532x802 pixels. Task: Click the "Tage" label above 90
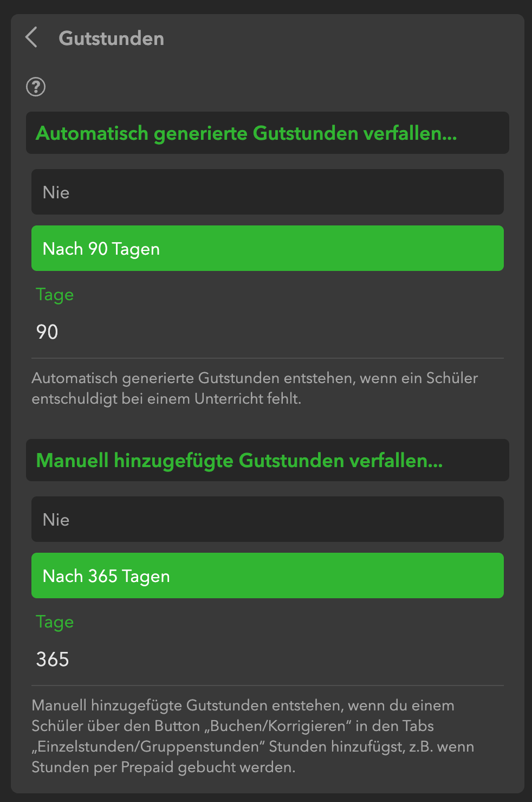(55, 295)
